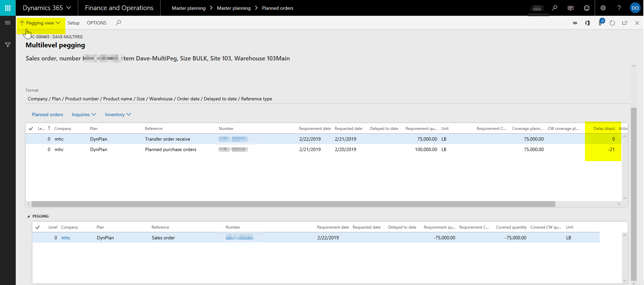The height and width of the screenshot is (285, 644).
Task: Switch to the OPTIONS tab
Action: [x=97, y=23]
